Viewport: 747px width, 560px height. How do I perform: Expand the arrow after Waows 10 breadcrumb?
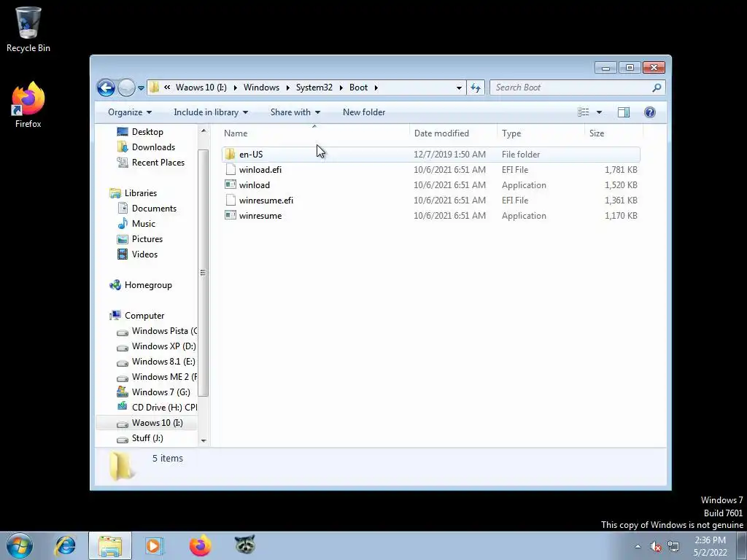click(x=236, y=87)
